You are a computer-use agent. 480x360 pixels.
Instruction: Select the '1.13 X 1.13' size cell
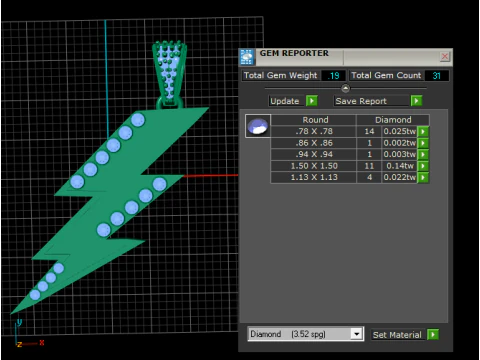click(314, 177)
